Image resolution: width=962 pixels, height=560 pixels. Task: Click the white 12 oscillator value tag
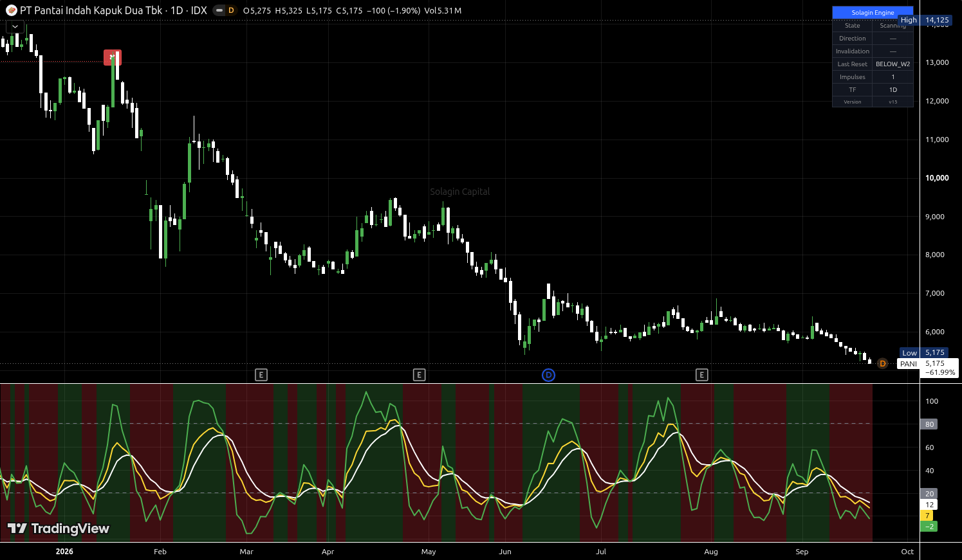pos(929,505)
